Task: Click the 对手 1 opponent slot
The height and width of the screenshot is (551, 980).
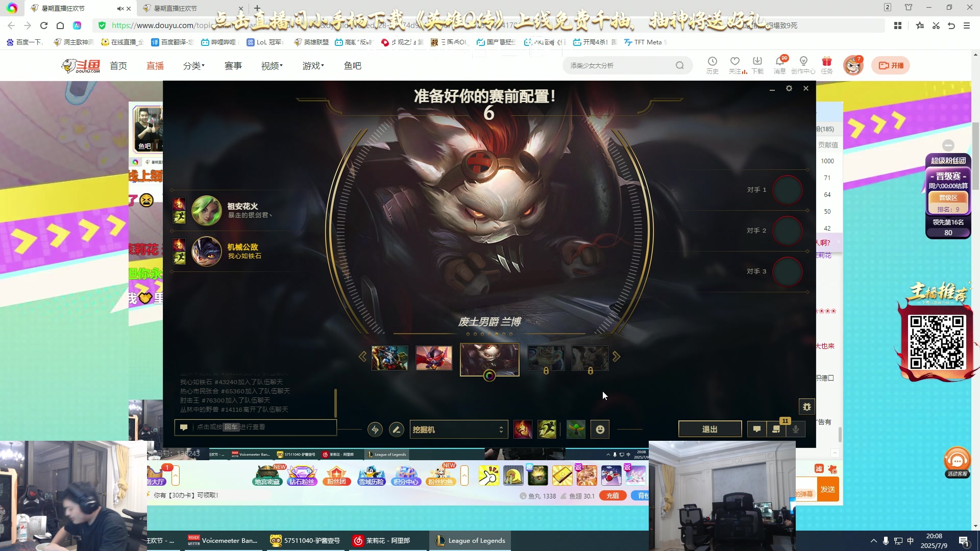Action: [x=788, y=190]
